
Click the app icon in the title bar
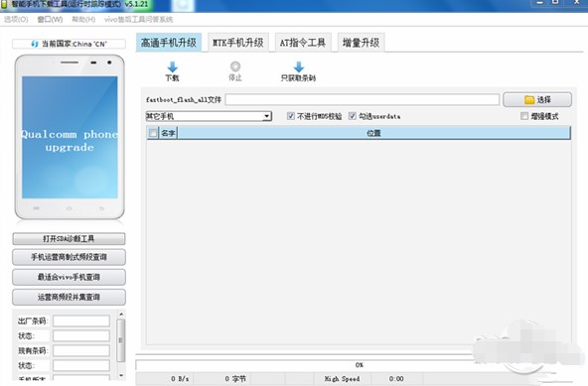tap(4, 4)
